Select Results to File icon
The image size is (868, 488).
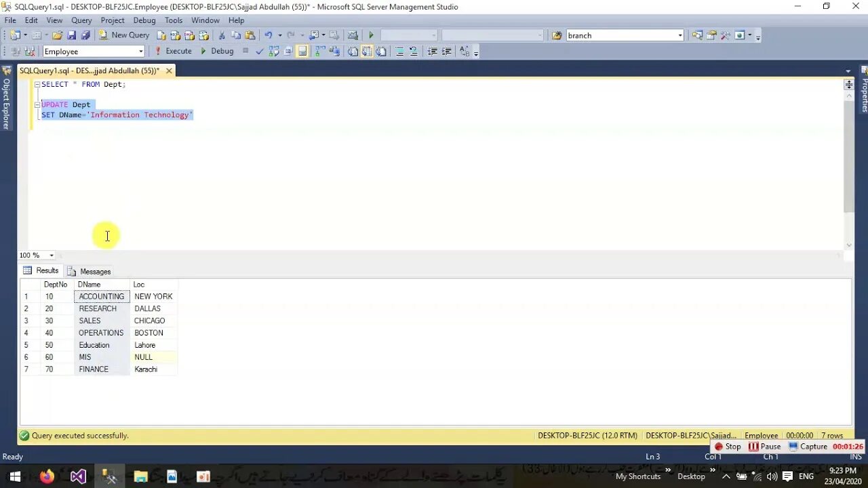[381, 52]
